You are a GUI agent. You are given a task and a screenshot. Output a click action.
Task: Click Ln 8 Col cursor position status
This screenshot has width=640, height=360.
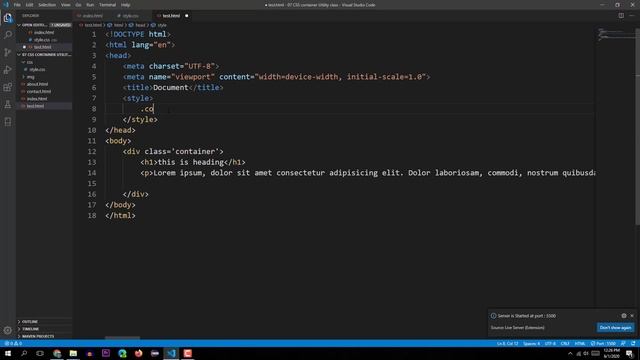(507, 344)
